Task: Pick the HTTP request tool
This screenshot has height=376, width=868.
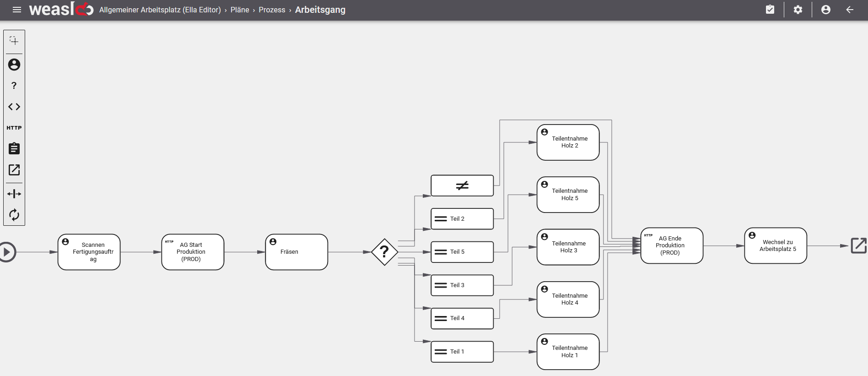Action: (x=14, y=128)
